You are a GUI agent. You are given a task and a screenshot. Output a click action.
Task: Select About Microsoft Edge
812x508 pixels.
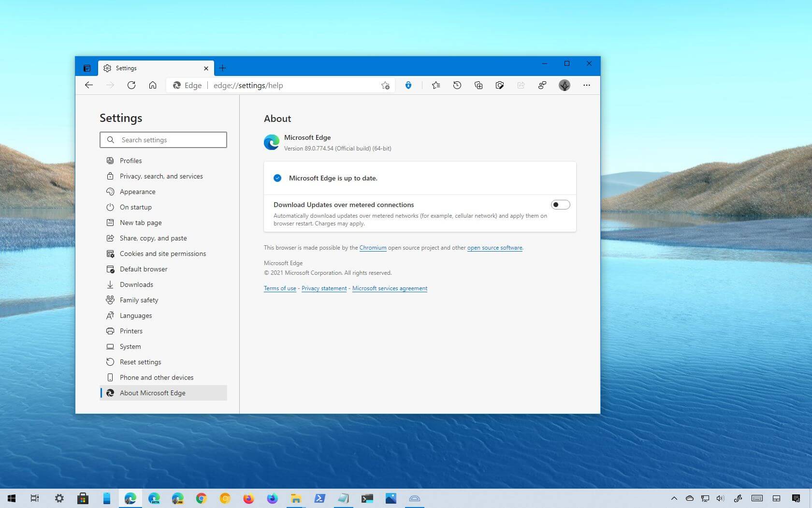pos(163,393)
